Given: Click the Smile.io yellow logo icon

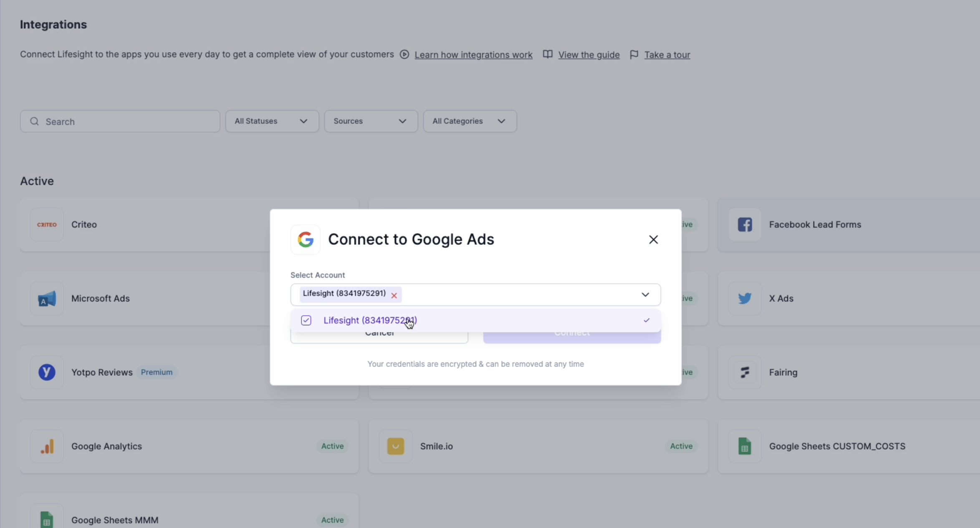Looking at the screenshot, I should click(395, 446).
